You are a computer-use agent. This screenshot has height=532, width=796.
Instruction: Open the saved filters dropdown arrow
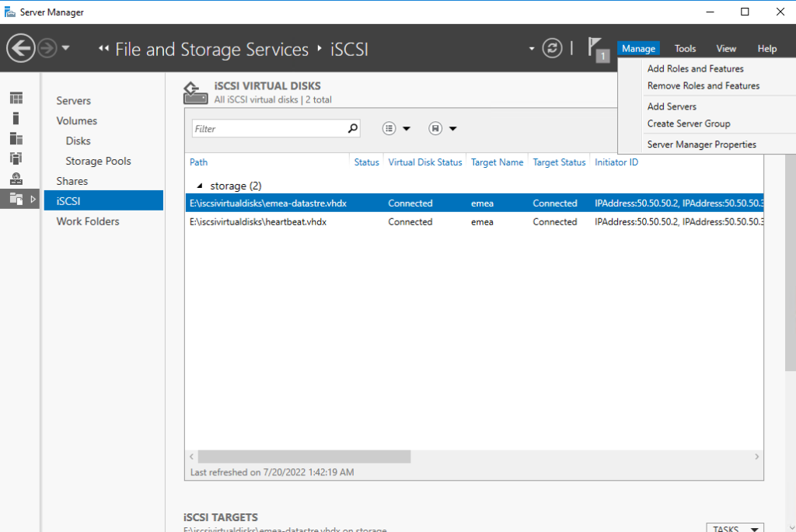pyautogui.click(x=452, y=127)
